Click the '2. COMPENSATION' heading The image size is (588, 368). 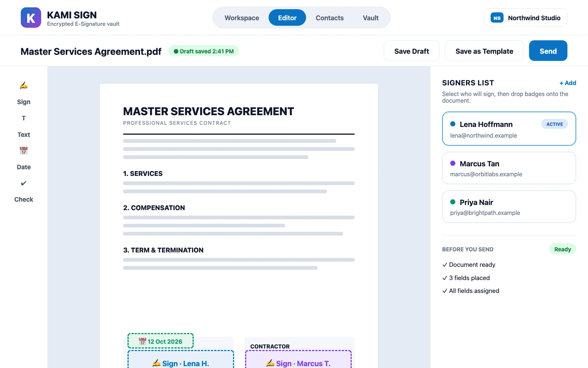154,208
